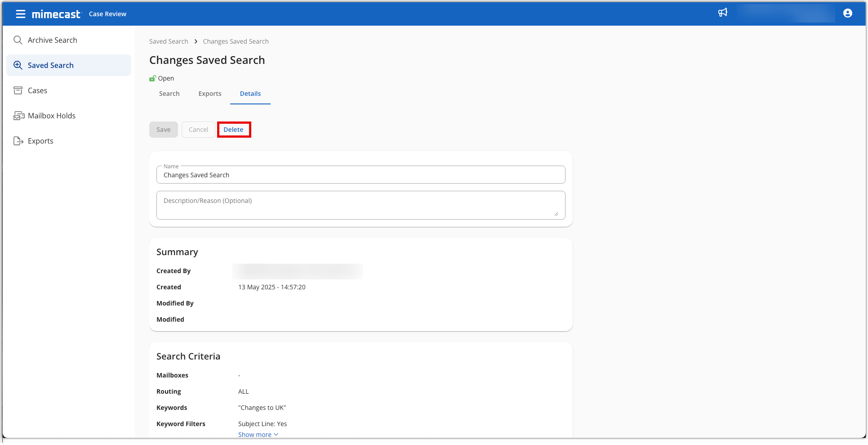This screenshot has width=868, height=445.
Task: Click the breadcrumb chevron separator
Action: click(x=196, y=41)
